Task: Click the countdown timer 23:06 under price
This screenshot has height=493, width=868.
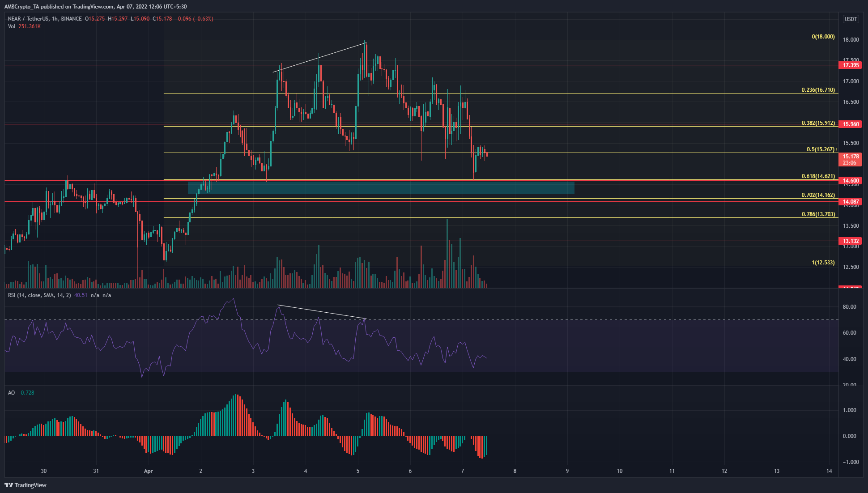Action: point(850,163)
